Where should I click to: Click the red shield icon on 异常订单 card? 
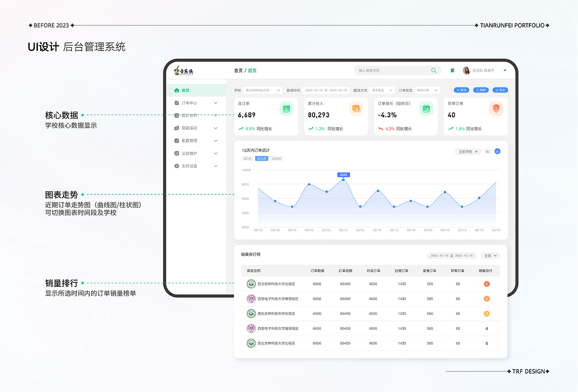496,108
